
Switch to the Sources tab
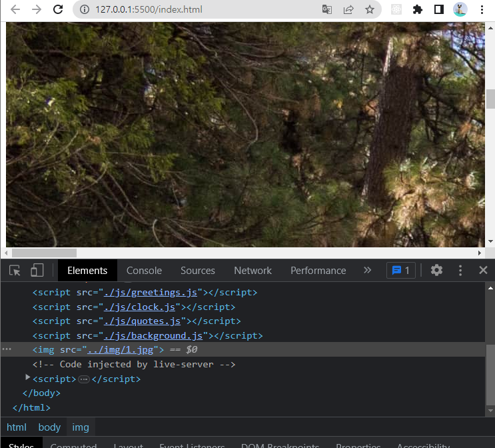pyautogui.click(x=198, y=271)
